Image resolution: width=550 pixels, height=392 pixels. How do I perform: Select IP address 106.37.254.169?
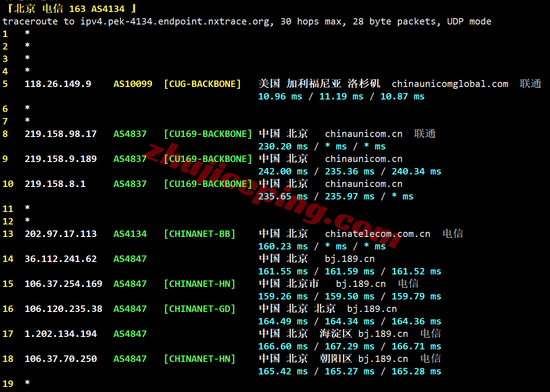(63, 284)
